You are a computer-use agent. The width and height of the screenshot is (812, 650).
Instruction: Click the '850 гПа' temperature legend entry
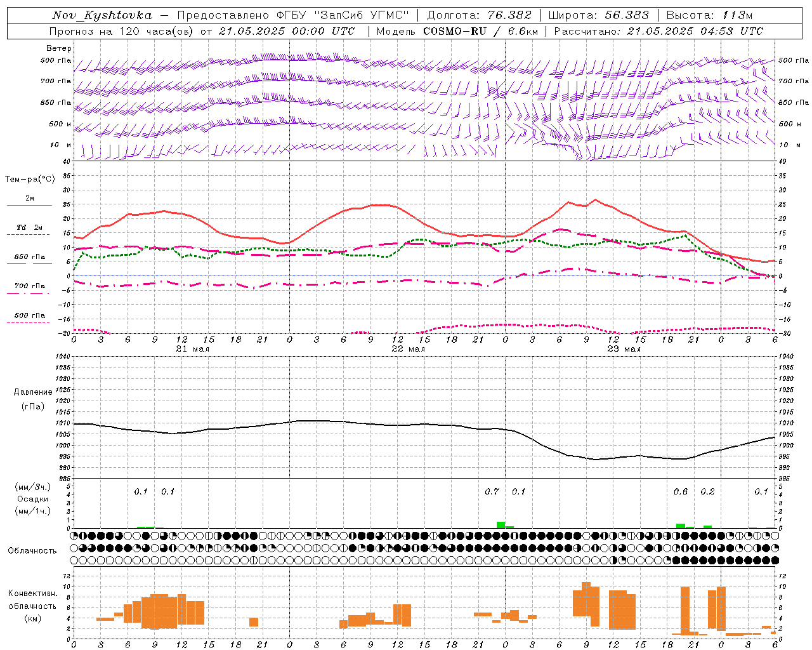click(x=30, y=257)
